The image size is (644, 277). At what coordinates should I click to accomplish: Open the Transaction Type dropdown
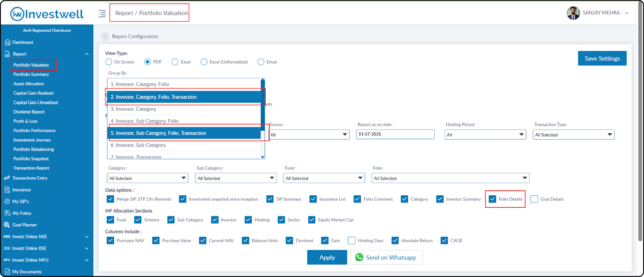pyautogui.click(x=574, y=135)
